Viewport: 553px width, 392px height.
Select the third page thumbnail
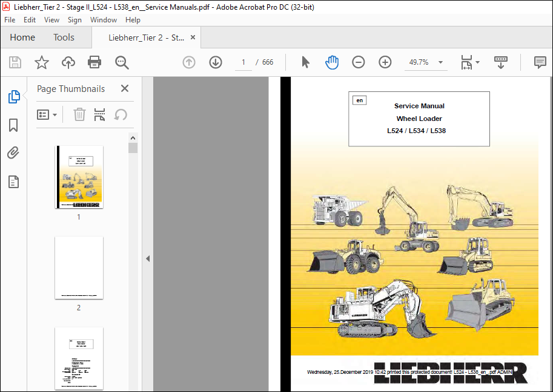point(79,359)
